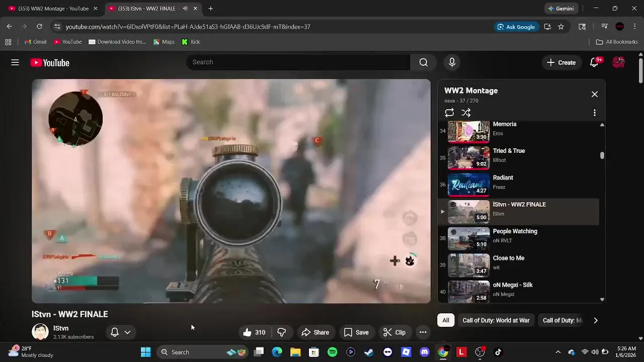The image size is (644, 362).
Task: Save video to playlist
Action: [356, 332]
